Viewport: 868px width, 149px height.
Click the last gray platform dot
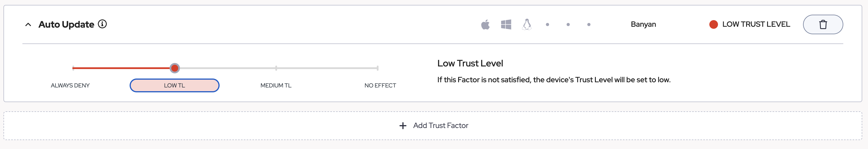589,25
